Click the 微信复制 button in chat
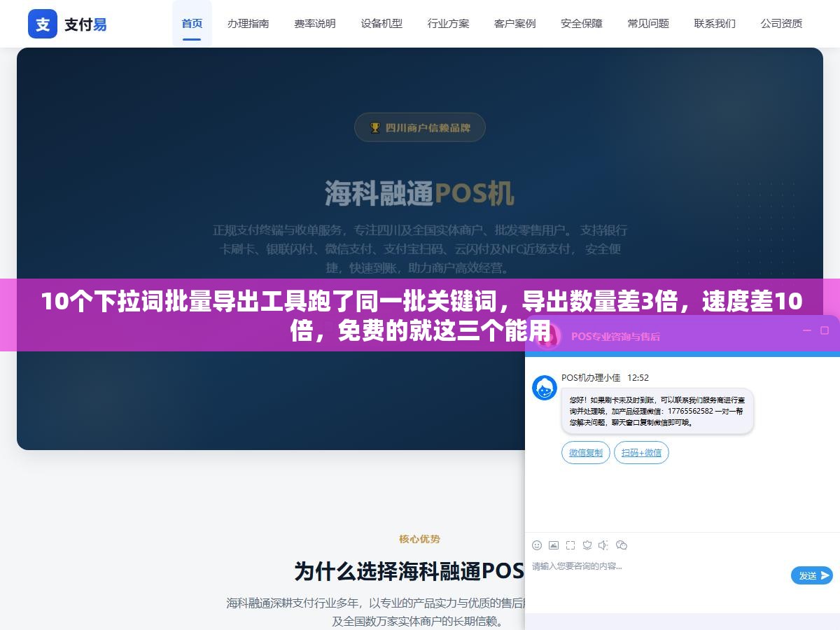 [x=586, y=453]
